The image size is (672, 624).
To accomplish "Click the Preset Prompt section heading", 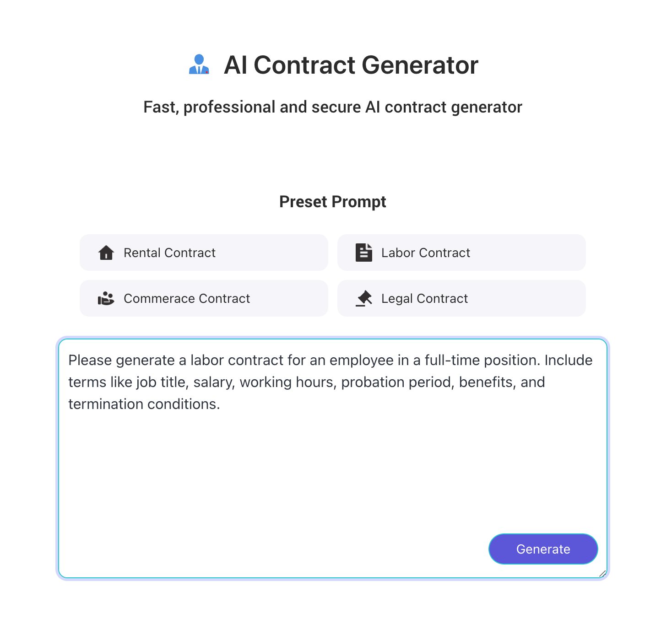I will click(x=333, y=201).
